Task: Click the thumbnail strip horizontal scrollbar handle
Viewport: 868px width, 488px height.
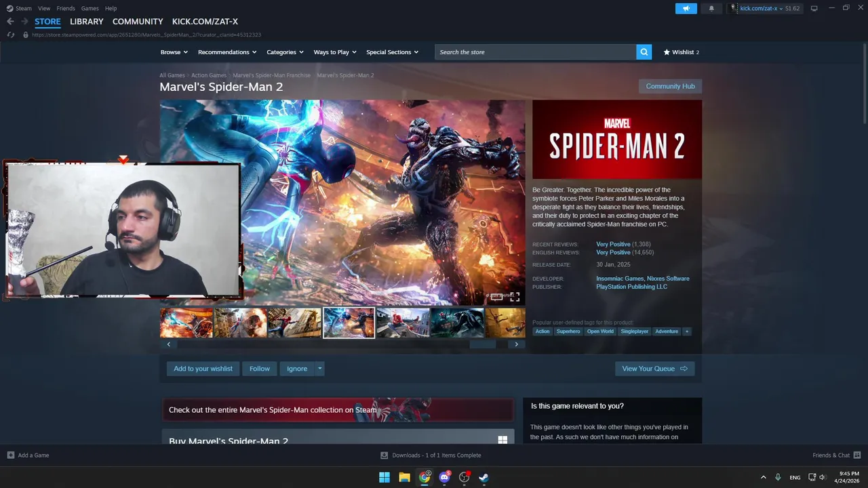Action: click(483, 344)
